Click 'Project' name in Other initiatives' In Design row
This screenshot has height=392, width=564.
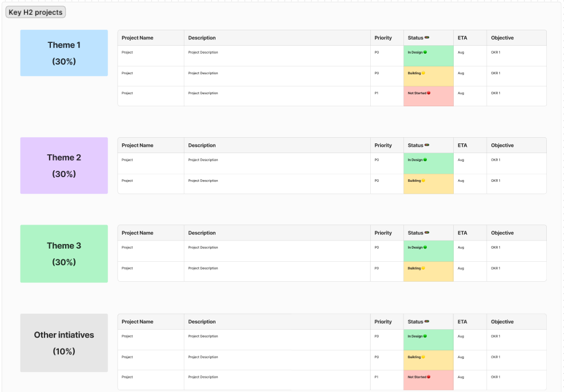click(127, 336)
